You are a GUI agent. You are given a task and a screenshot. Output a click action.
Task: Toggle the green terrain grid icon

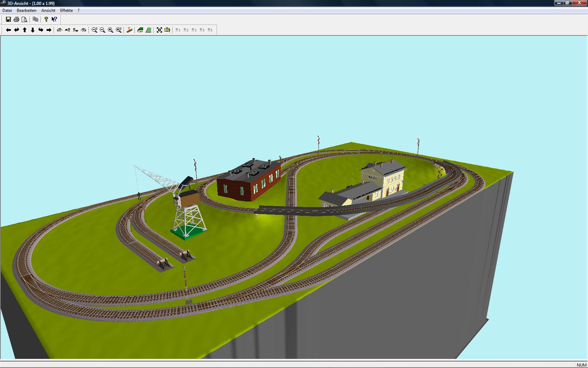click(148, 30)
